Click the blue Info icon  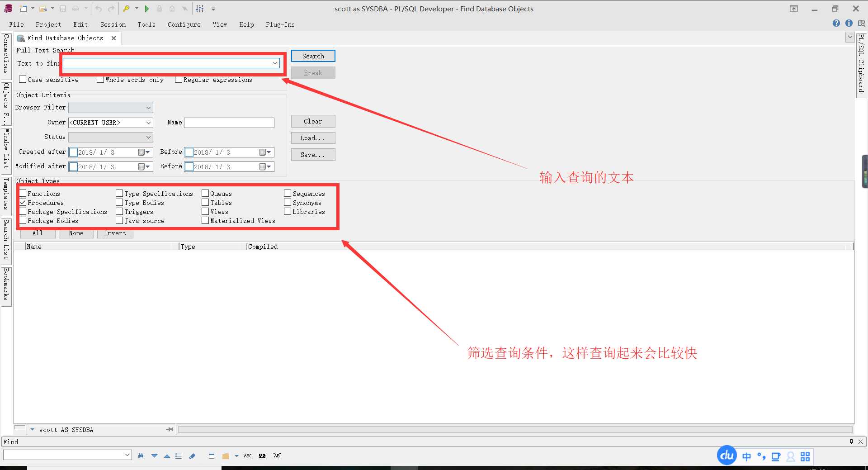pyautogui.click(x=849, y=23)
